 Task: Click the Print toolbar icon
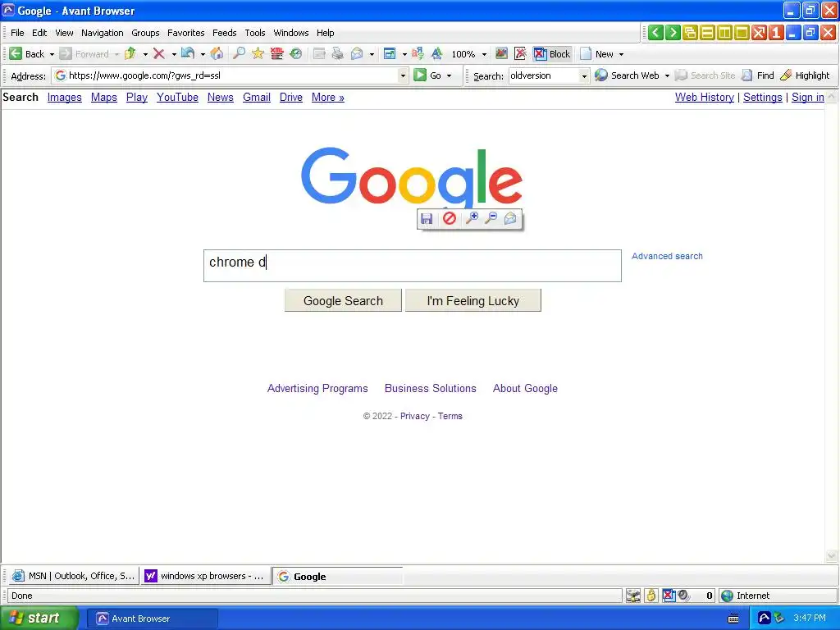point(337,53)
